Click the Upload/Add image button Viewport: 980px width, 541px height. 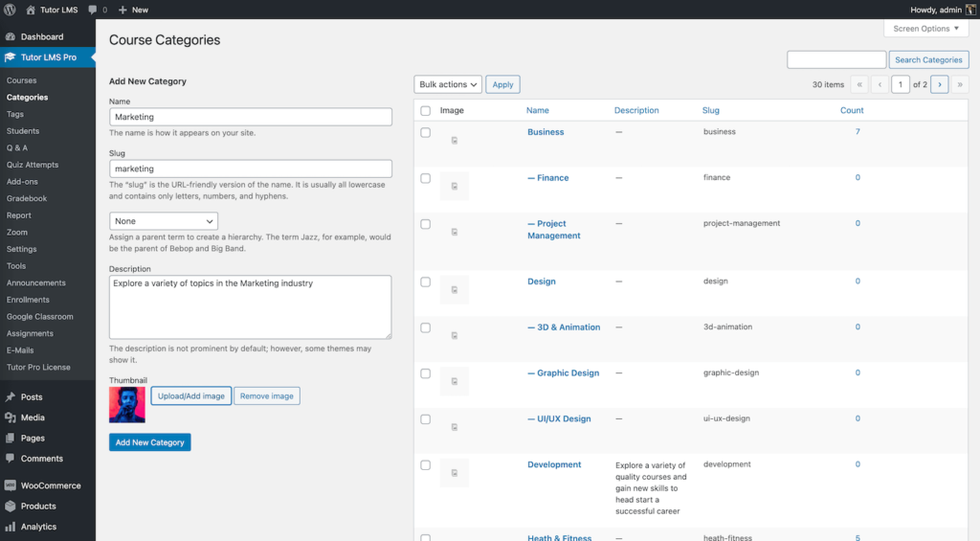(191, 395)
